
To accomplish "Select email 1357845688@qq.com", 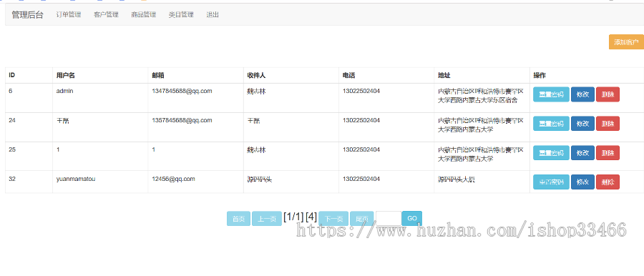I will pyautogui.click(x=182, y=120).
